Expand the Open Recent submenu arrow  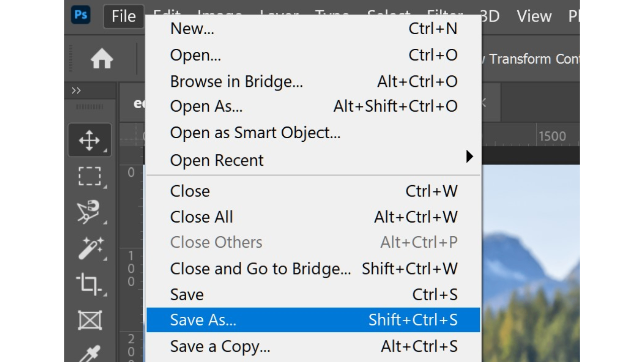point(469,156)
